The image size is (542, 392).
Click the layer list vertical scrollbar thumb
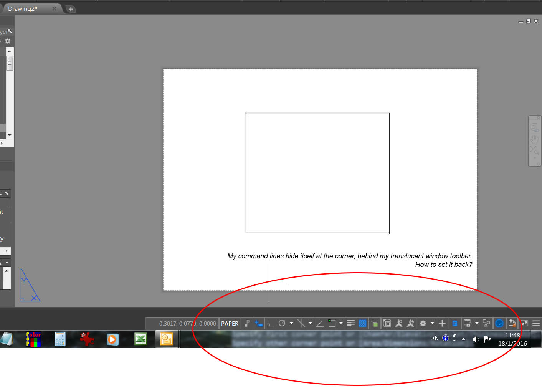tap(10, 63)
